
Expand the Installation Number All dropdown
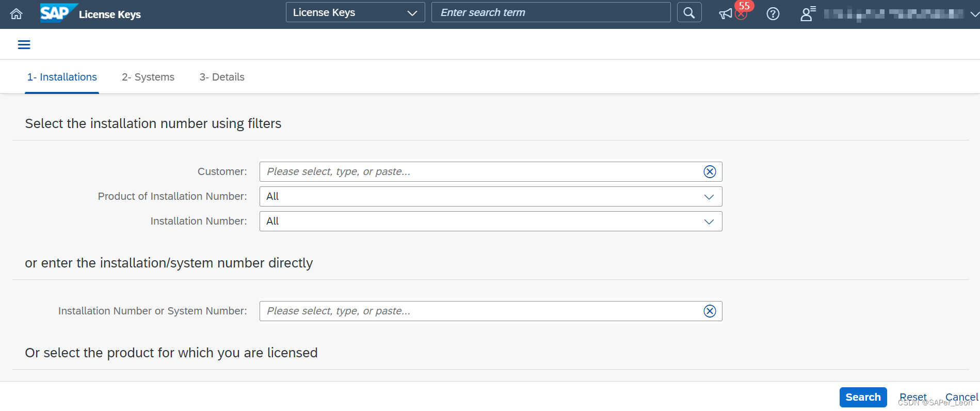point(490,221)
